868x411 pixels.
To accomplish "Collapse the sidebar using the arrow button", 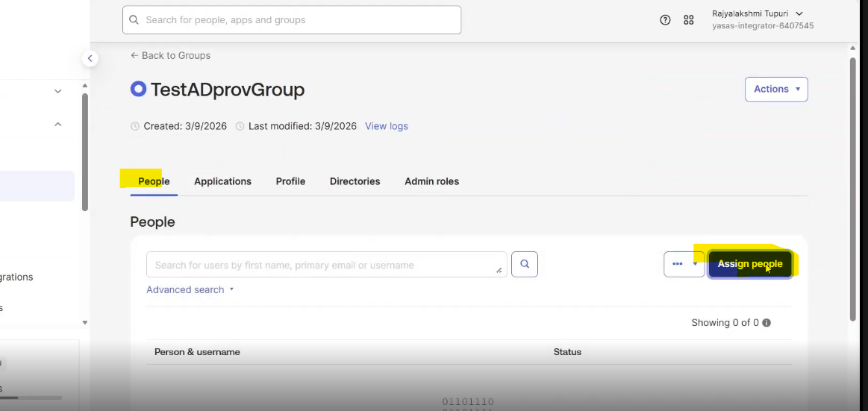I will pyautogui.click(x=90, y=58).
